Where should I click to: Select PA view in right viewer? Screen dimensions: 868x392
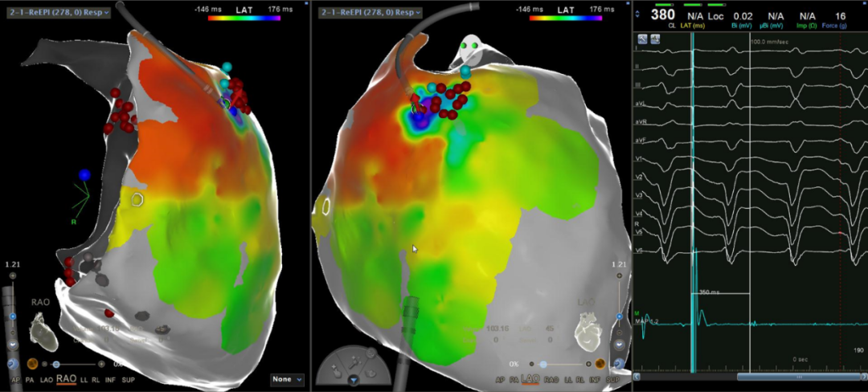click(x=514, y=379)
